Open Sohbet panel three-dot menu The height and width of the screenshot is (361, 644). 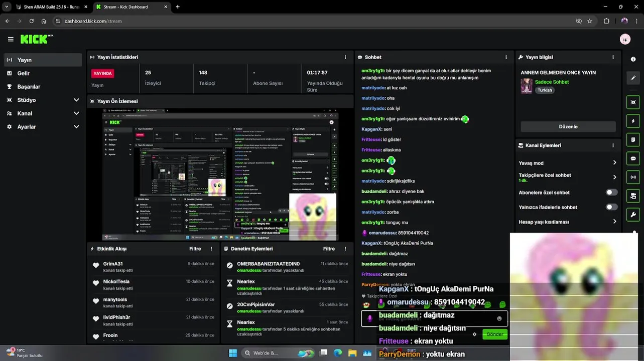click(506, 57)
